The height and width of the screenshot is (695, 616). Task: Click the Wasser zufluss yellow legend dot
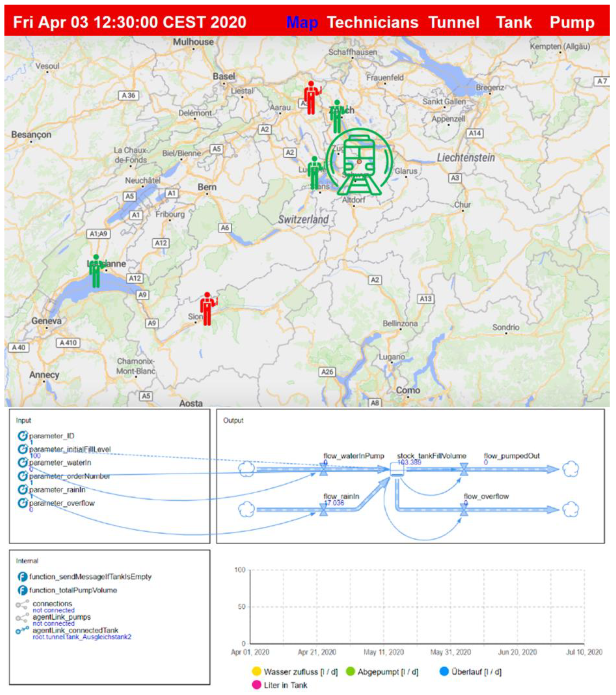click(x=256, y=672)
